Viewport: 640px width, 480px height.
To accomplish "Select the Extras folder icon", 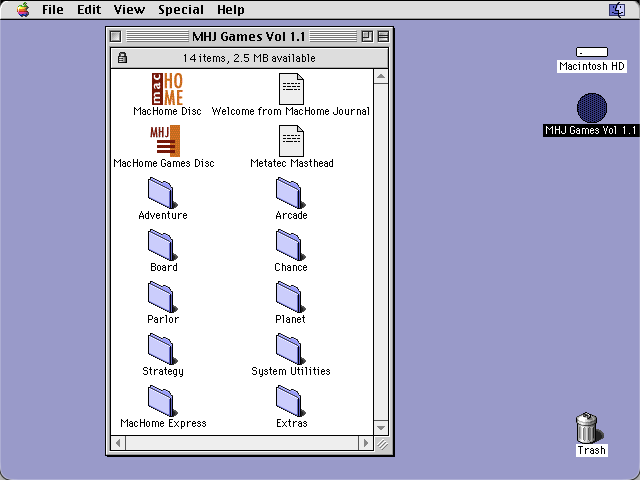I will click(x=291, y=401).
